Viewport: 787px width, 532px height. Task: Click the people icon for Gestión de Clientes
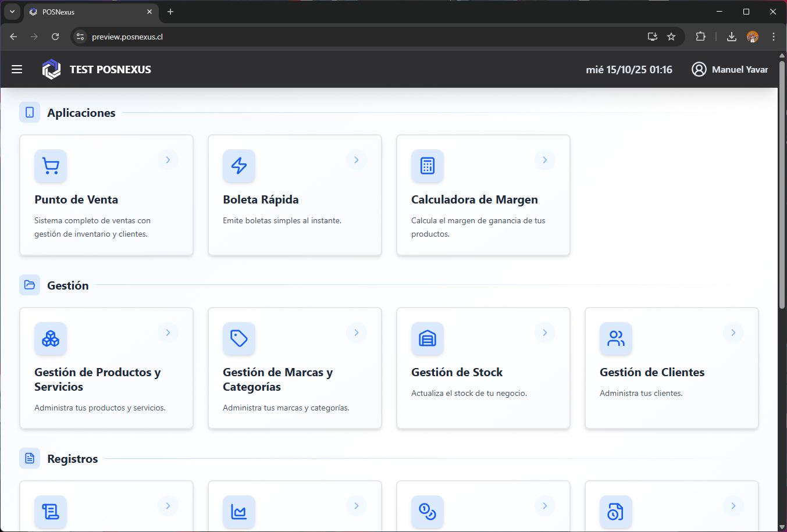[616, 338]
